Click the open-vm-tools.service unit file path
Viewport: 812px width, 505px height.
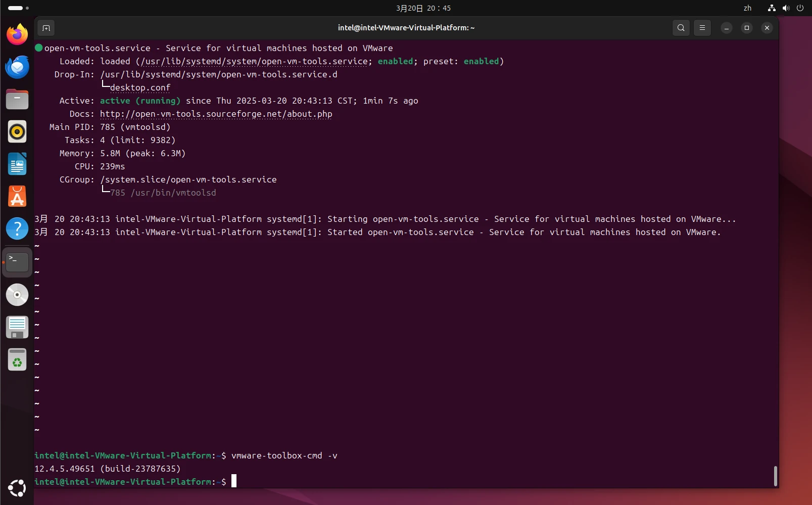click(254, 61)
